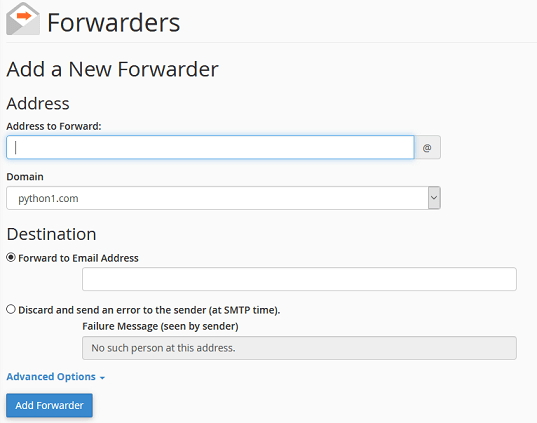537x423 pixels.
Task: Click the 'Add a New Forwarder' heading
Action: tap(112, 69)
